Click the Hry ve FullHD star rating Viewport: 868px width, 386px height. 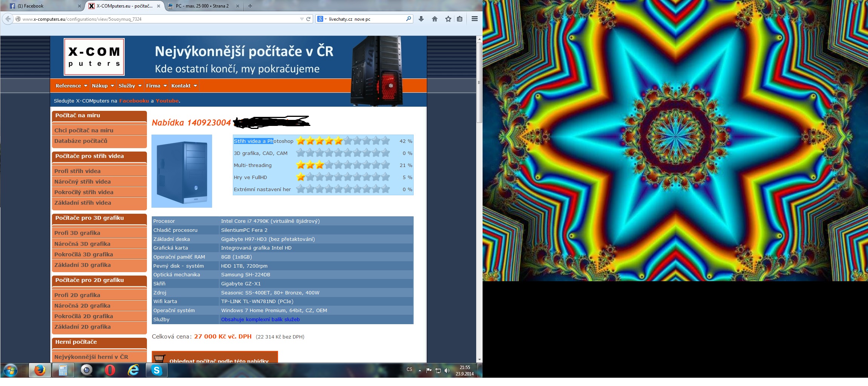coord(343,177)
